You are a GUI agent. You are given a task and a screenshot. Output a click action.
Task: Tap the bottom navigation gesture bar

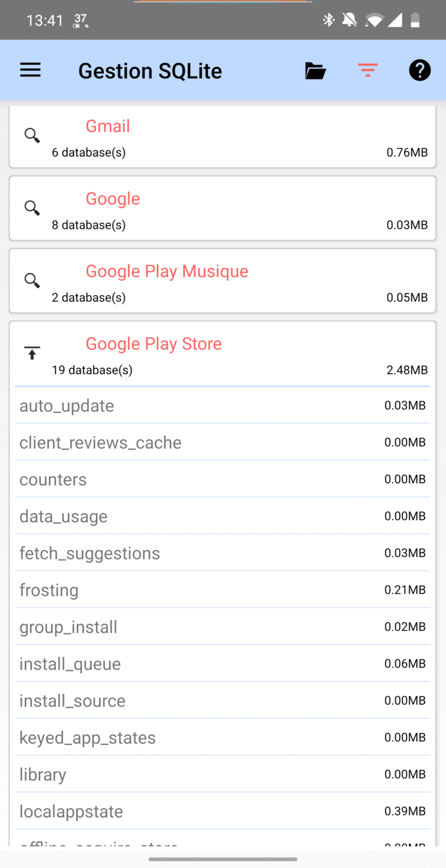tap(223, 860)
